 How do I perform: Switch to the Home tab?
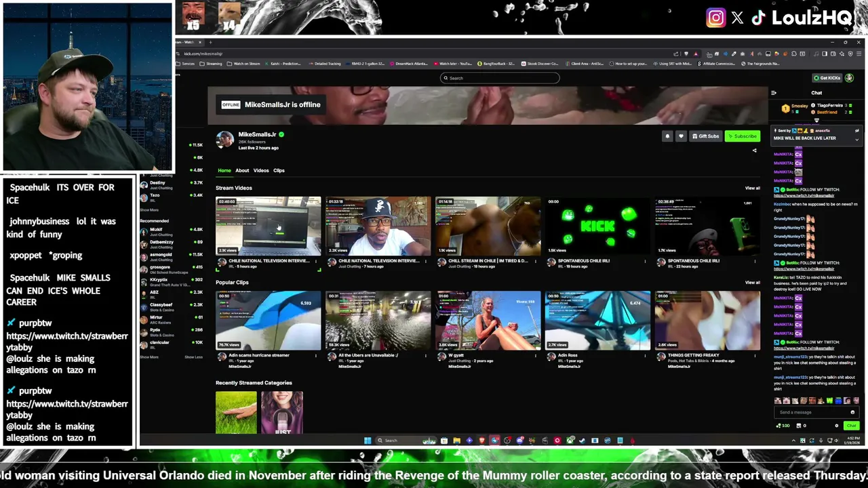click(224, 171)
